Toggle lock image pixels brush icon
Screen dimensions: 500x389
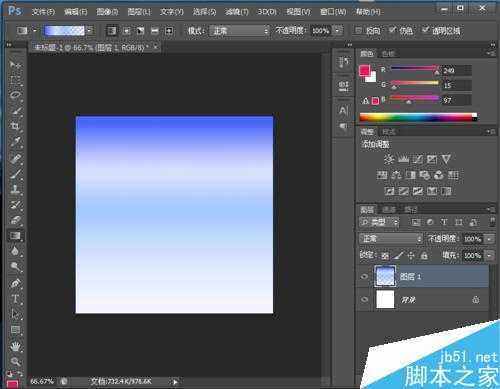398,256
